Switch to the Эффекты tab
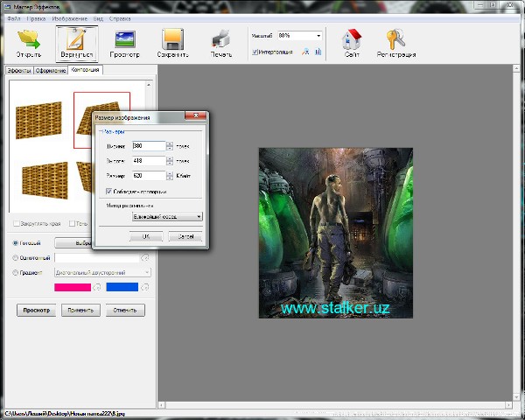Viewport: 525px width, 420px height. (18, 70)
